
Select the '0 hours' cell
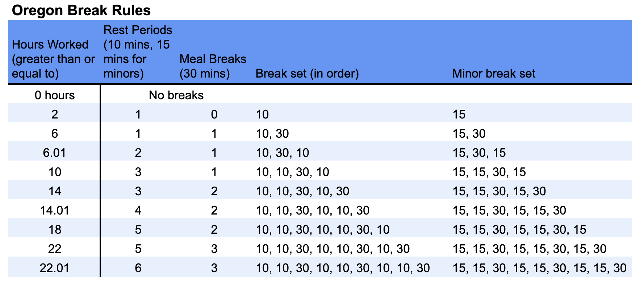(x=55, y=95)
